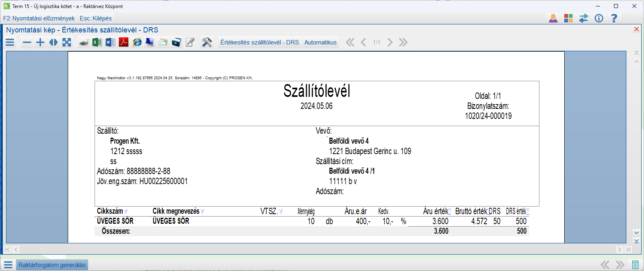Export preview to Word
This screenshot has width=644, height=271.
coord(110,42)
